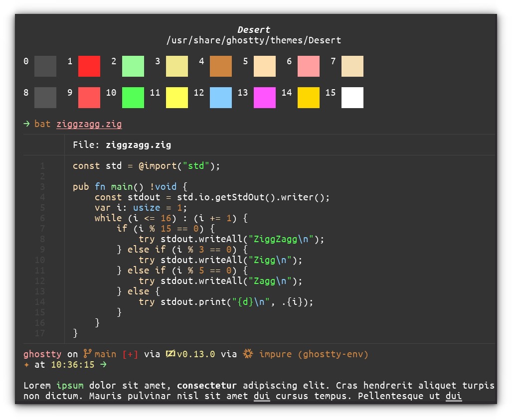Click the "bat" command text
Image resolution: width=512 pixels, height=420 pixels.
tap(42, 124)
